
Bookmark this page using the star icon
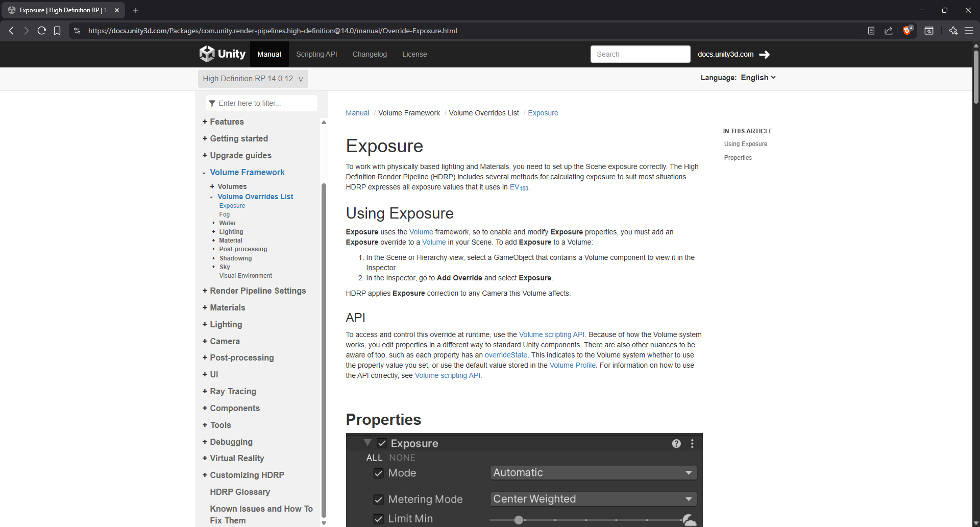click(57, 31)
